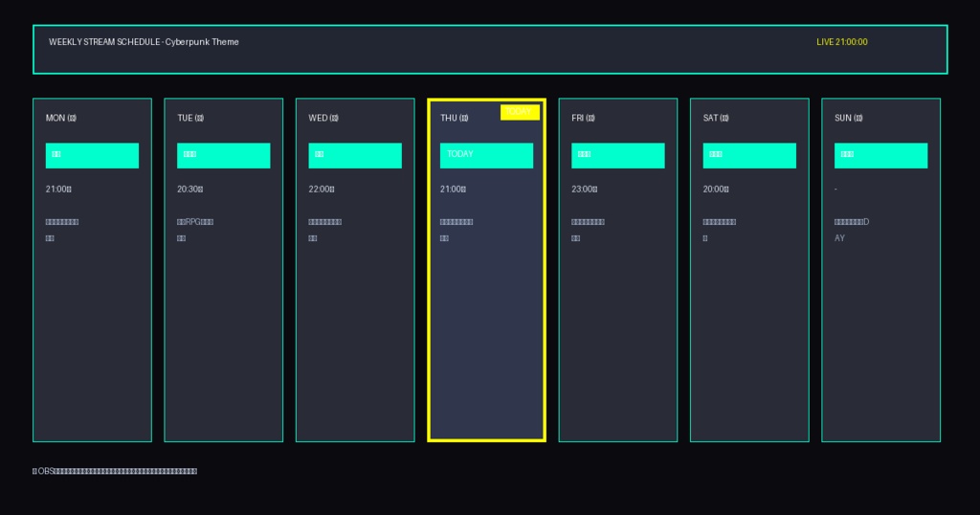
Task: Click the teal badge in the SAT card
Action: 749,156
